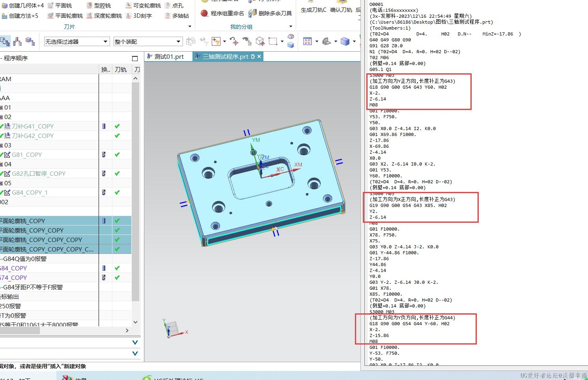Select operation G82孔口暂停_COPY

click(x=39, y=173)
